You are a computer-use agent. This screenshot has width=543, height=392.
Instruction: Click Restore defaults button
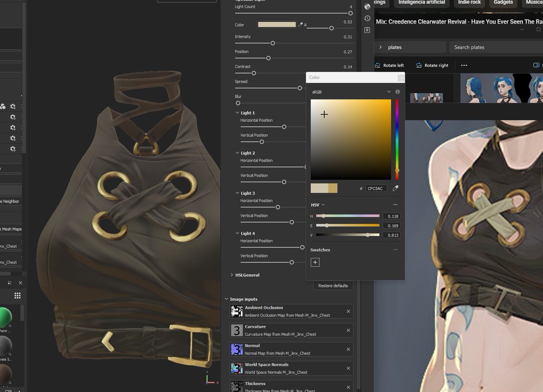(333, 286)
